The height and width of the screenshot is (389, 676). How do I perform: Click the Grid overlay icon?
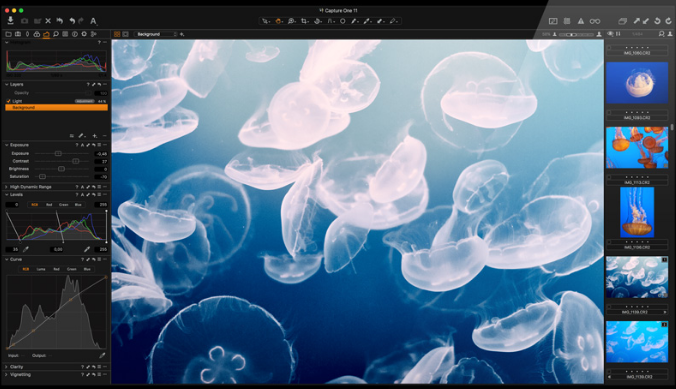pos(567,21)
